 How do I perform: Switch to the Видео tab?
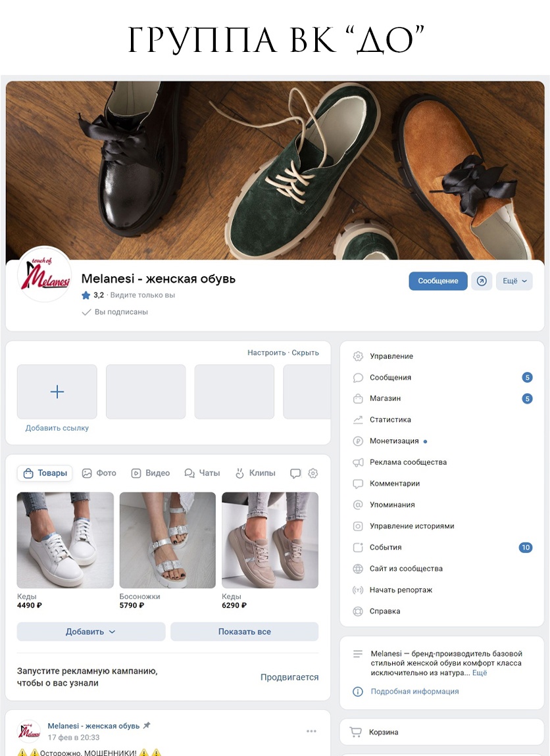(x=151, y=473)
